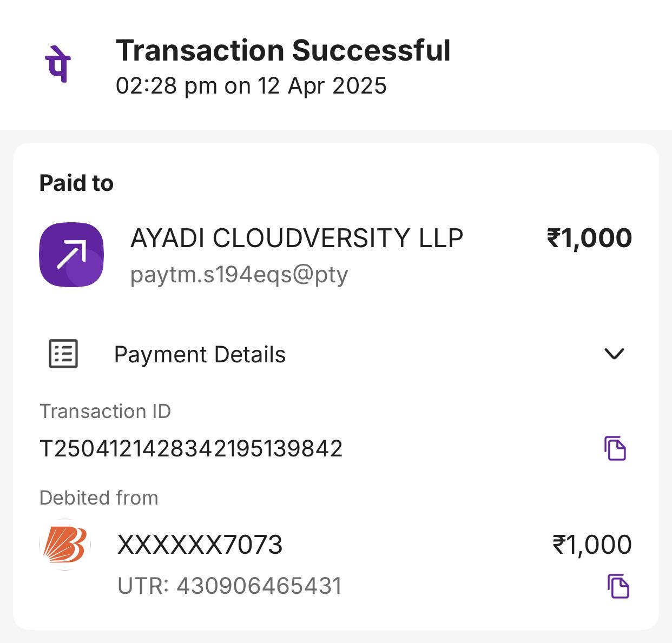
Task: Tap the XXXXXX7073 account number
Action: coord(200,545)
